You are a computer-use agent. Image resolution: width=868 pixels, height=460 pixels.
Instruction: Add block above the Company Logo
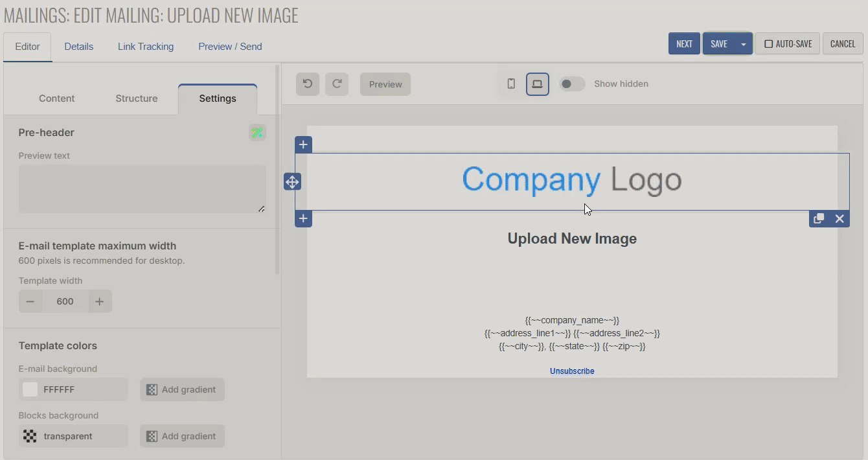(x=303, y=144)
